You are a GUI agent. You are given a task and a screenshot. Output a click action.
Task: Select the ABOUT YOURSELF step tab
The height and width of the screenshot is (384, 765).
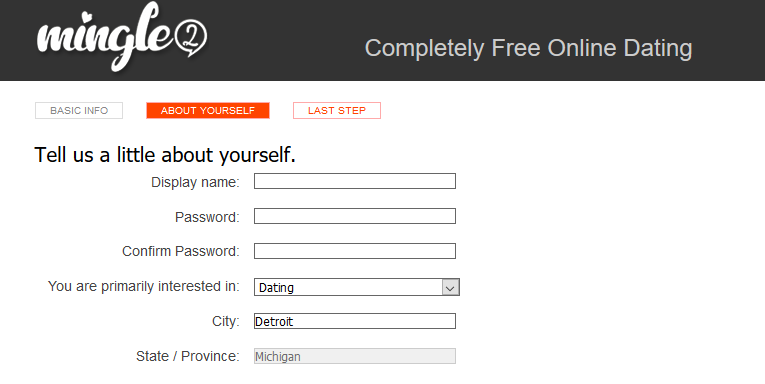point(208,111)
